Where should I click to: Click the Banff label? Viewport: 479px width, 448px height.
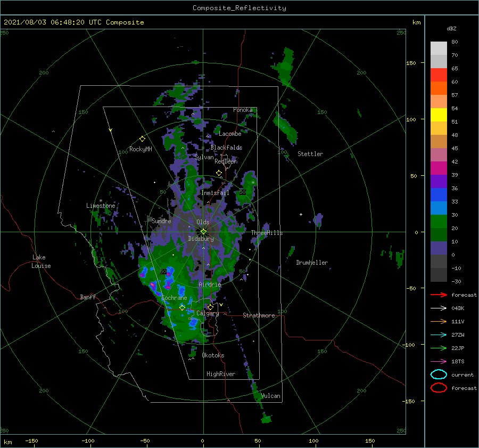(x=88, y=297)
